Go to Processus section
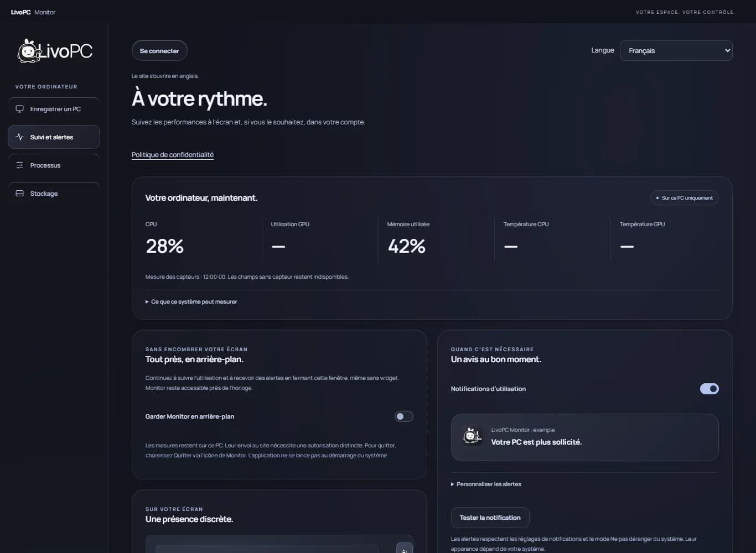This screenshot has height=553, width=756. click(x=54, y=165)
